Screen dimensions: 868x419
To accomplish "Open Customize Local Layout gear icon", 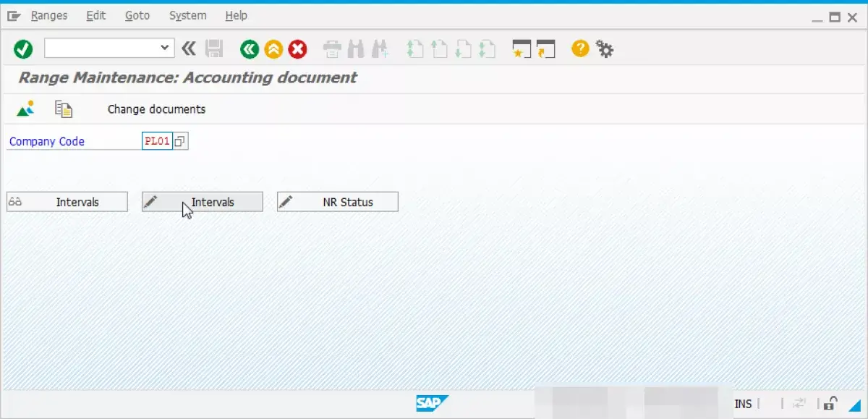I will pos(604,48).
